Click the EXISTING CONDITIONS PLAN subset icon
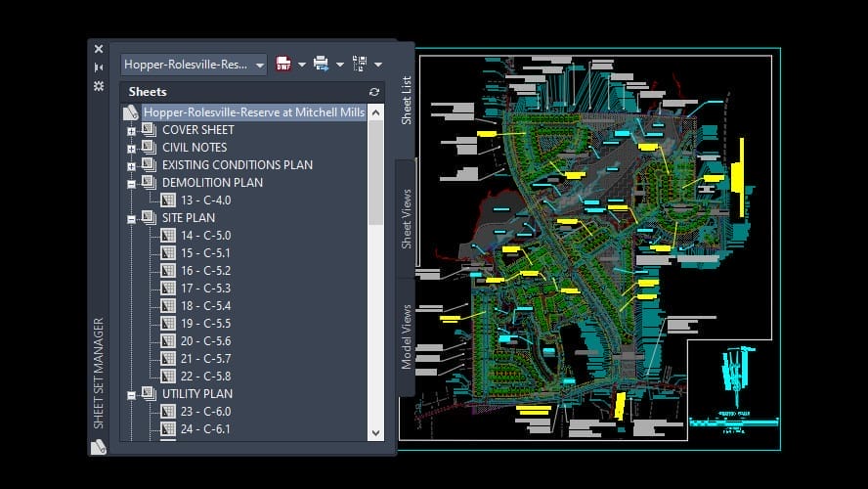 click(149, 164)
